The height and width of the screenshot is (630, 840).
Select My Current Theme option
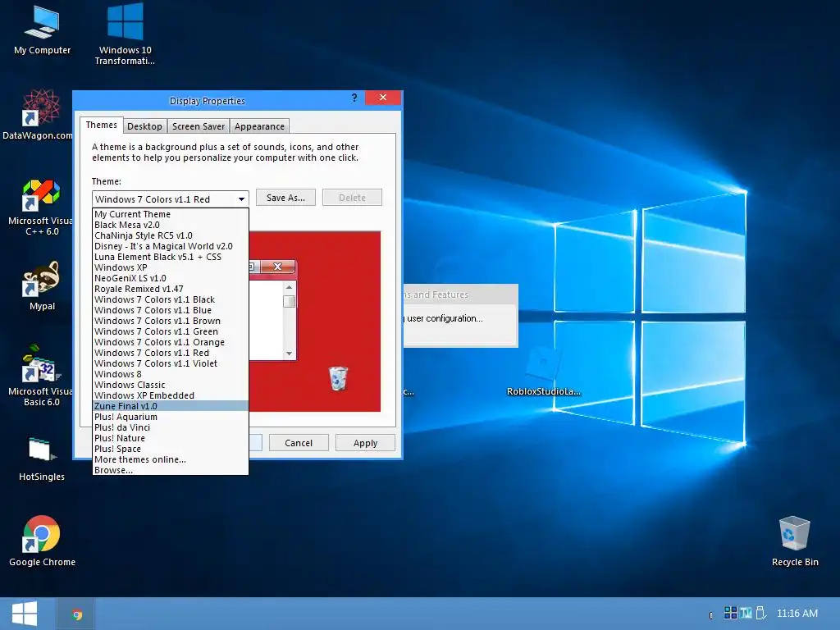coord(171,214)
